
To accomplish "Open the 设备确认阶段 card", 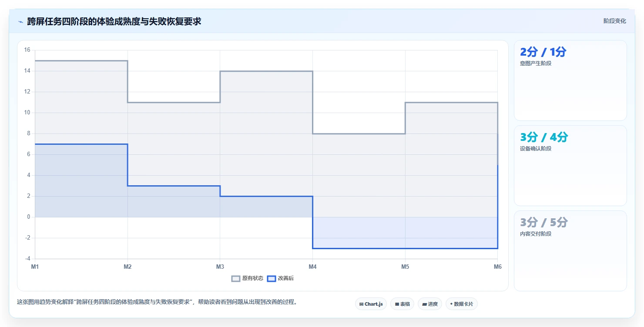I will tap(570, 166).
